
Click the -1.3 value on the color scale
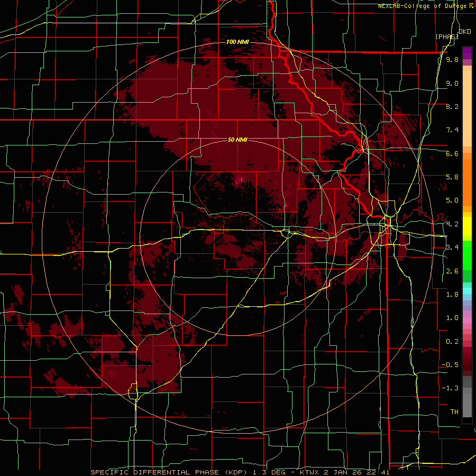[450, 388]
